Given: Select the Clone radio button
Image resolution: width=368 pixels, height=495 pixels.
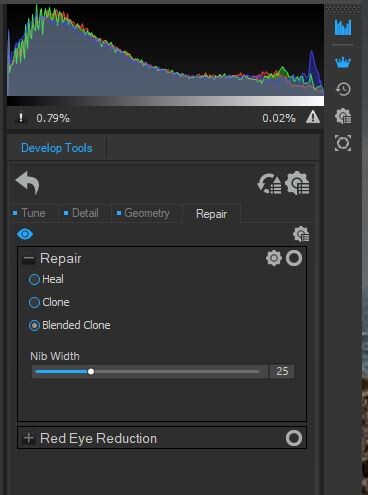Looking at the screenshot, I should (34, 302).
